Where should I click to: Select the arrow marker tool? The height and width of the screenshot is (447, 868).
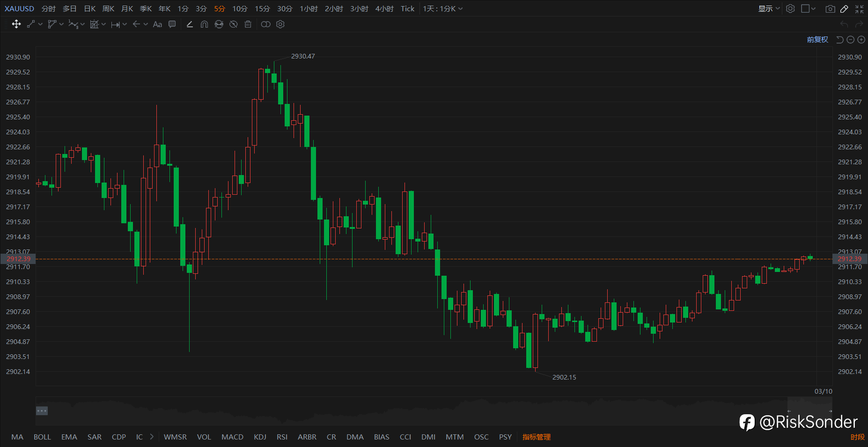click(x=136, y=24)
